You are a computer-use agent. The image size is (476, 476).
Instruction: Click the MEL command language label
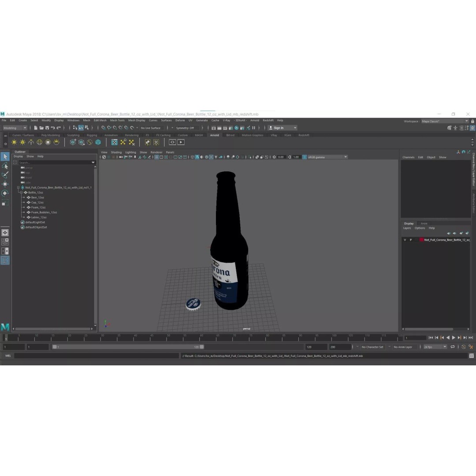[x=8, y=356]
